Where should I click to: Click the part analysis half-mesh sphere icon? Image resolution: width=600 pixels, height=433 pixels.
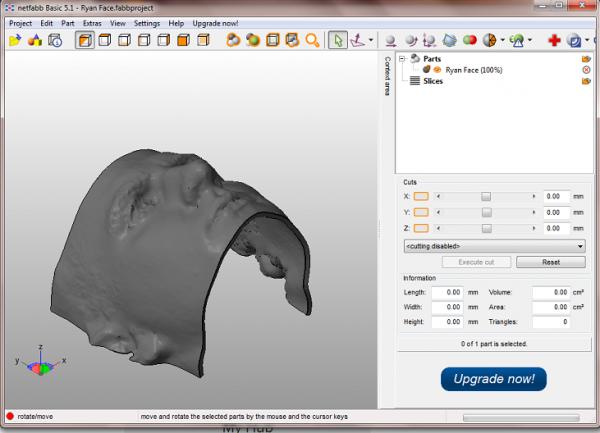(489, 40)
